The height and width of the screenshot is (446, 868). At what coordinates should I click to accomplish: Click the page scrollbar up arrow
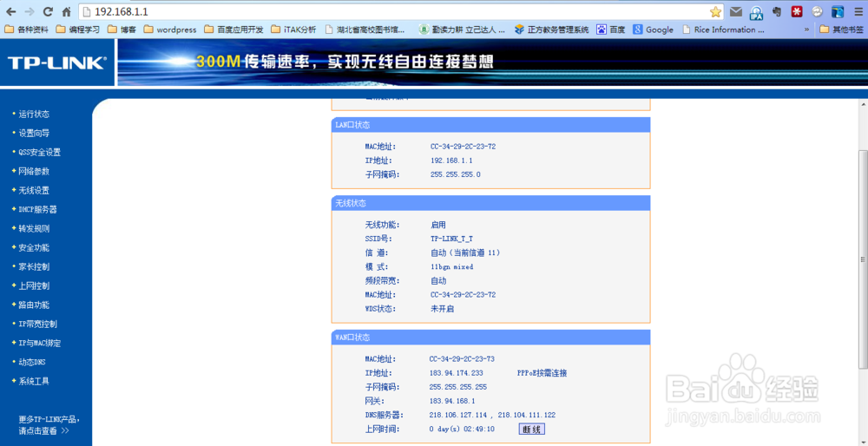tap(863, 104)
